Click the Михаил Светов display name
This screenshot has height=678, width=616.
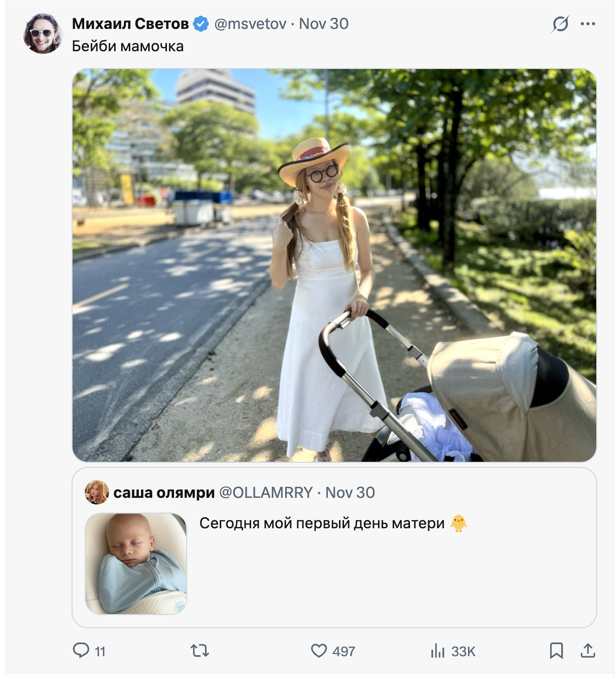coord(130,24)
